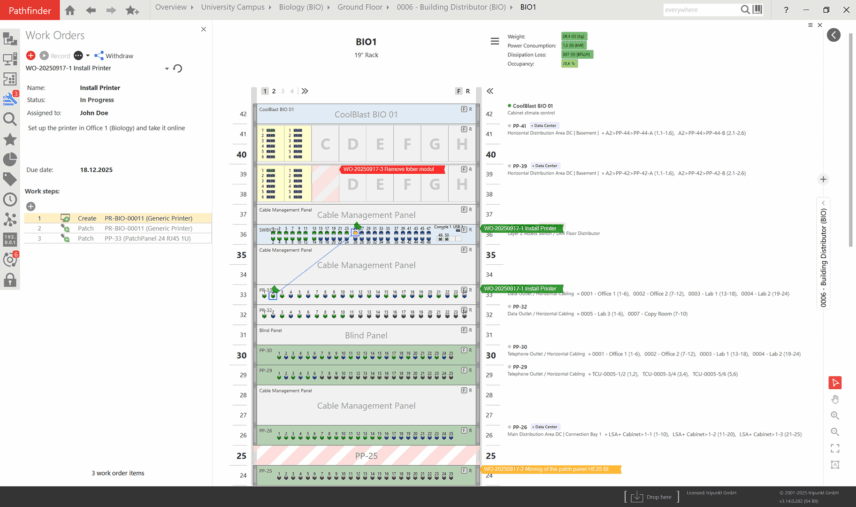Go to the Home screen
The width and height of the screenshot is (856, 507).
pyautogui.click(x=69, y=10)
